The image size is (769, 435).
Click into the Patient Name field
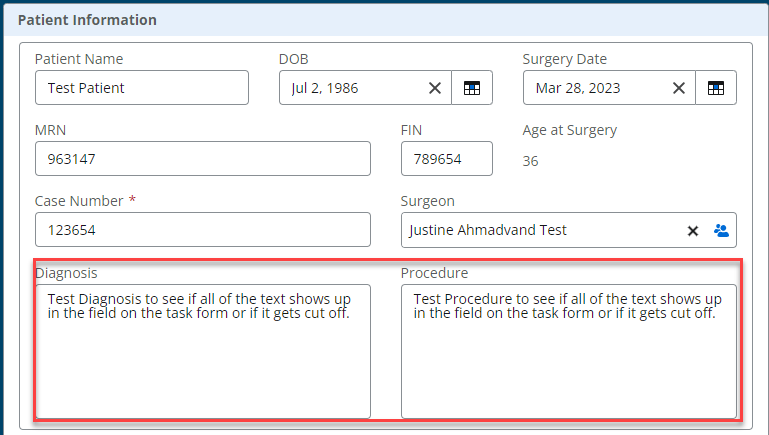click(x=142, y=88)
